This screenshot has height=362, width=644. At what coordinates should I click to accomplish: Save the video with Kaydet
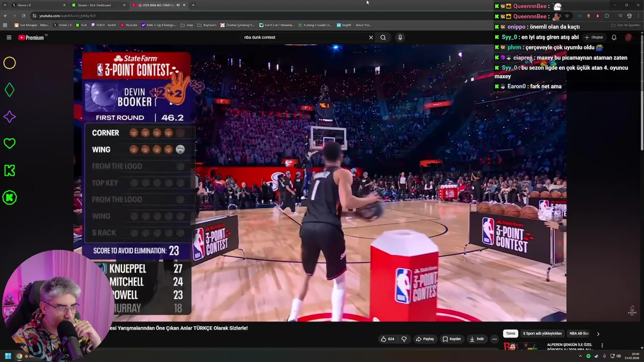click(452, 339)
